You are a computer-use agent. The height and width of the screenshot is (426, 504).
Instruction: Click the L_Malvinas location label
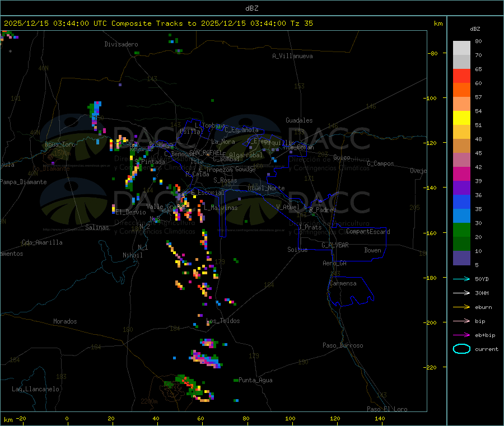221,208
